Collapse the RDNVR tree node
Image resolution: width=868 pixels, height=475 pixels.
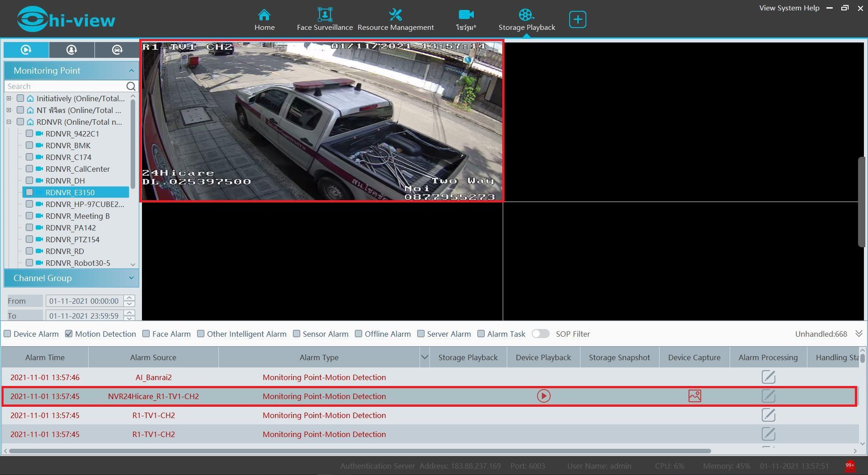[x=9, y=122]
